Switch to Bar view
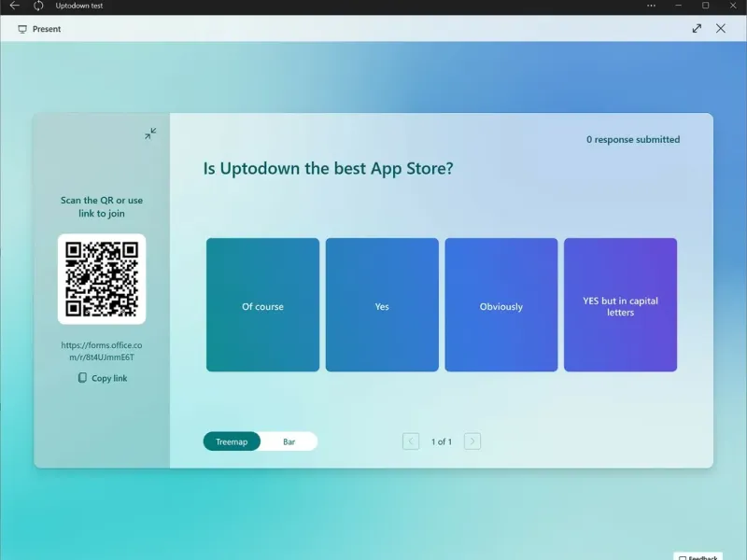 [x=289, y=441]
